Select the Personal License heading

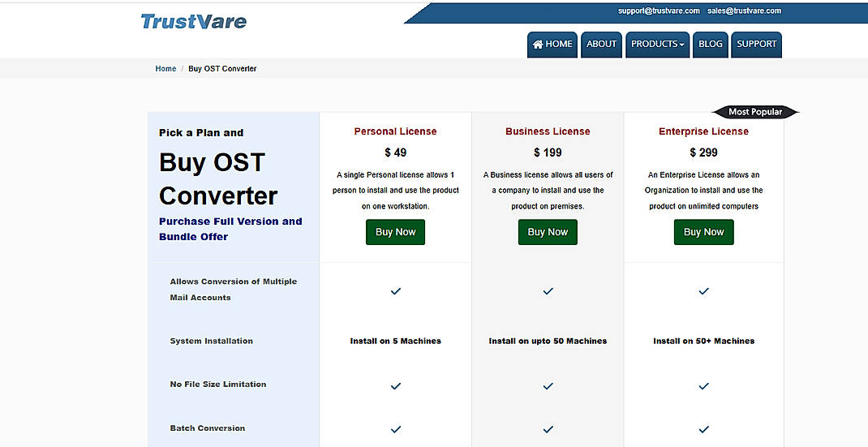(395, 131)
